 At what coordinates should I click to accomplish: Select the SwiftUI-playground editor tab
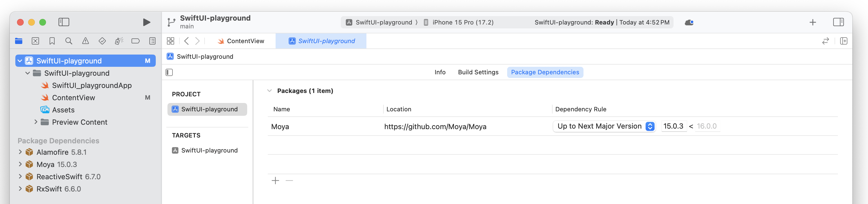(322, 41)
